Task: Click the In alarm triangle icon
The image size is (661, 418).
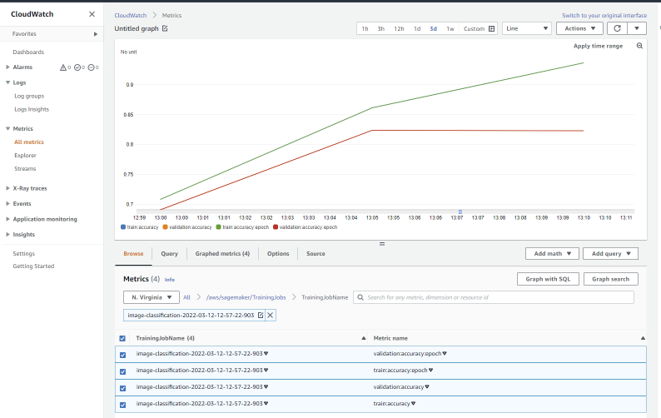Action: pyautogui.click(x=63, y=67)
